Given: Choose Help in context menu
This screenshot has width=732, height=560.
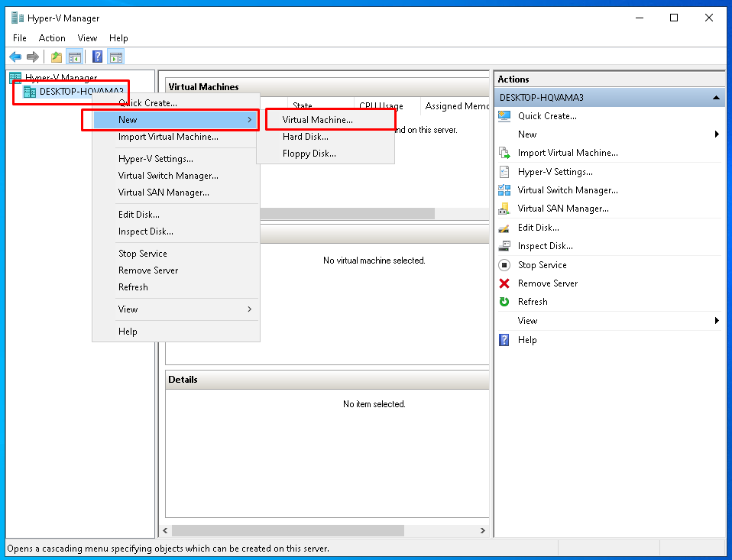Looking at the screenshot, I should click(176, 332).
